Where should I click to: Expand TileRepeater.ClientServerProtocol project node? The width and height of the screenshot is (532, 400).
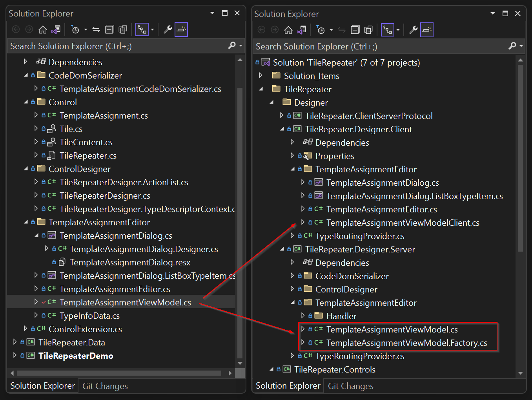(x=282, y=115)
